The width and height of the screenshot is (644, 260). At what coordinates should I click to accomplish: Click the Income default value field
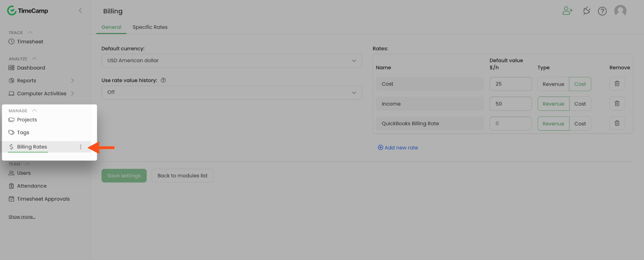point(510,104)
